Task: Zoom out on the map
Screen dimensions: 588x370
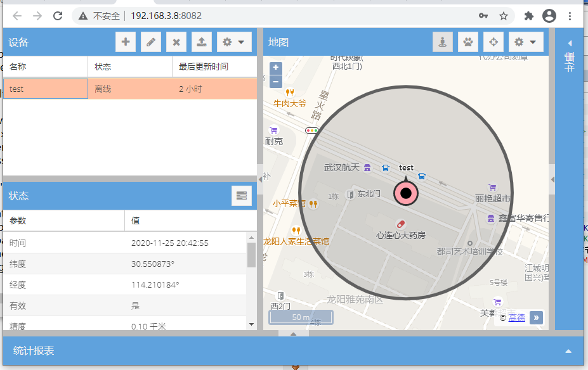Action: (x=276, y=81)
